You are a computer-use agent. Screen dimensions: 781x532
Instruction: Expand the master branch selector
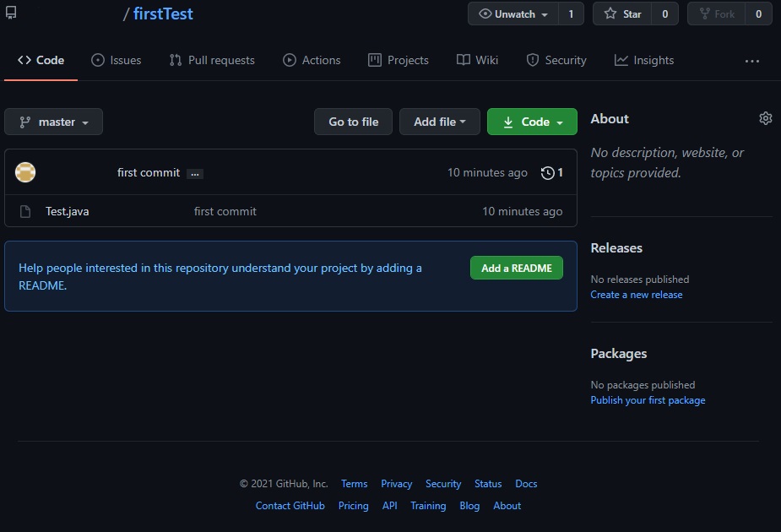54,122
